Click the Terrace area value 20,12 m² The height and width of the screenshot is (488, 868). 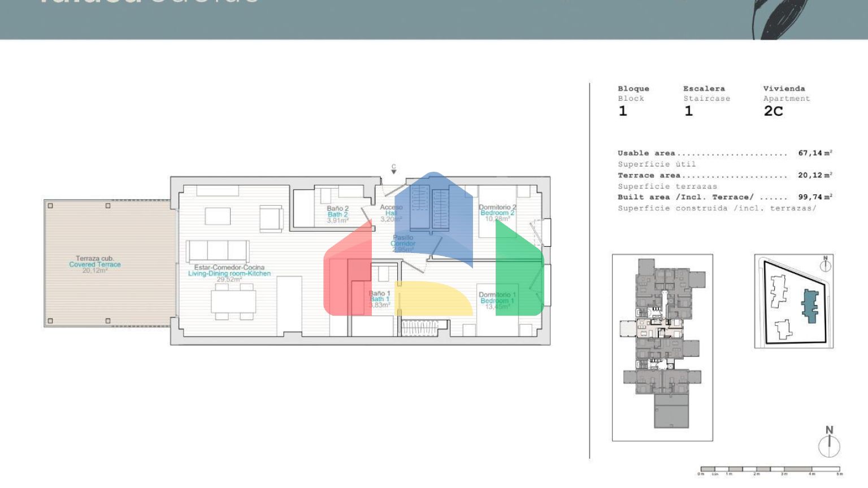tap(814, 175)
